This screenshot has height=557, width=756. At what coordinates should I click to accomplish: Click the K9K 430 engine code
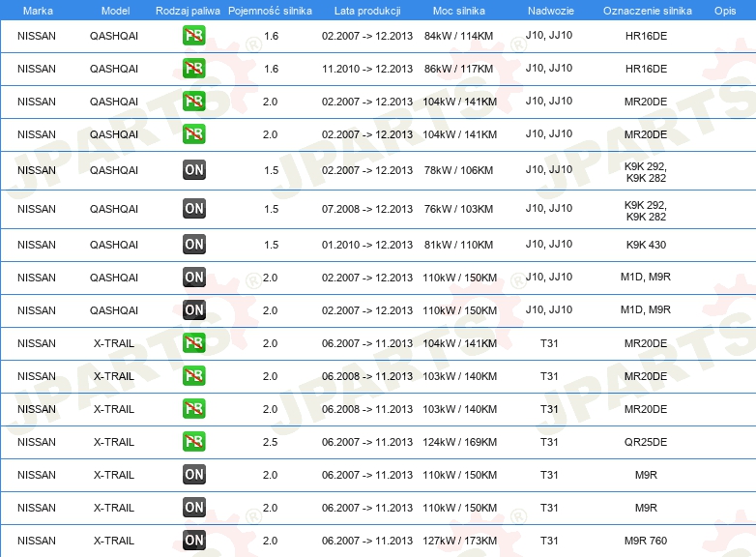[x=646, y=245]
